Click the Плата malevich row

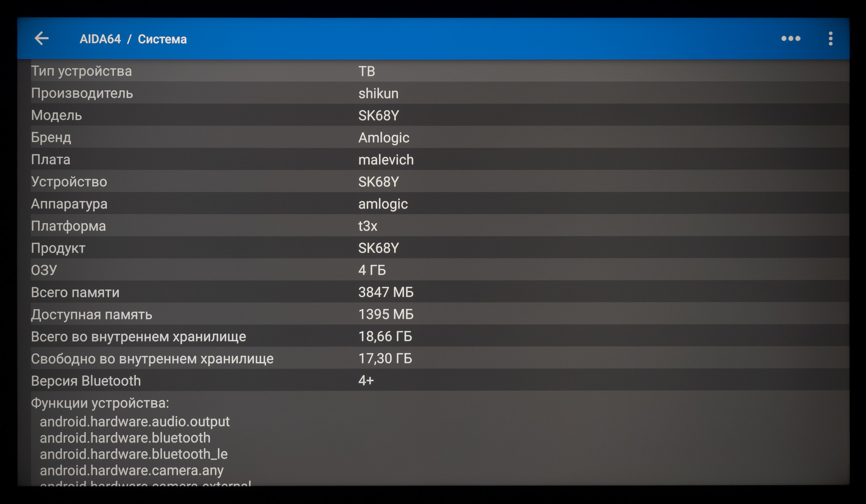coord(439,160)
